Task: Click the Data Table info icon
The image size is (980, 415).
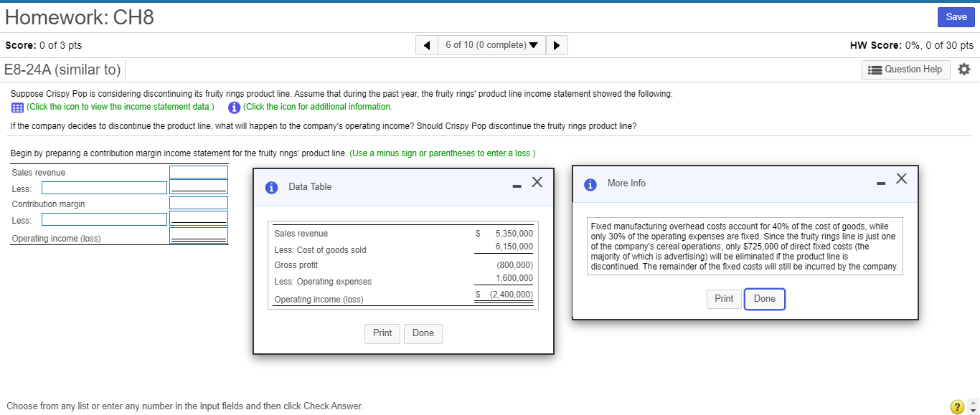Action: [x=271, y=187]
